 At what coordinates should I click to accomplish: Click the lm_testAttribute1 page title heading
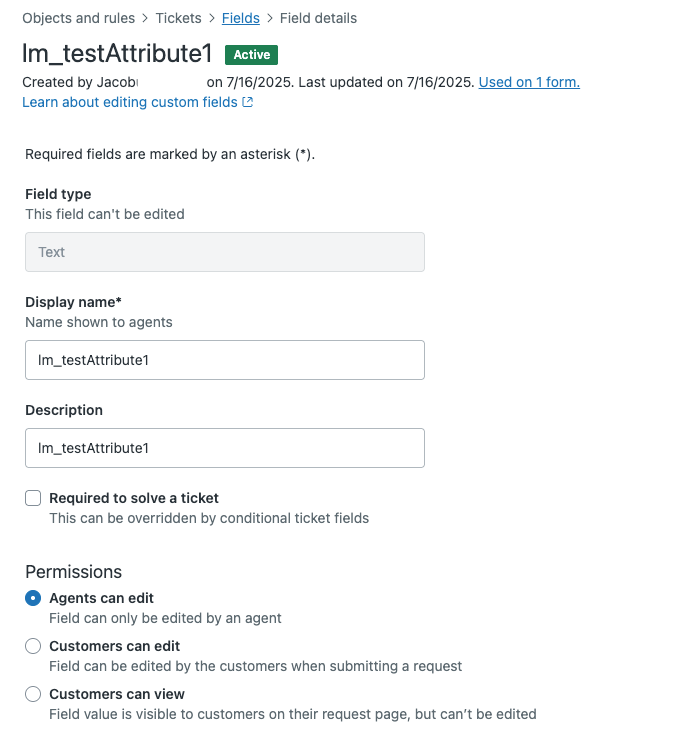(x=117, y=55)
